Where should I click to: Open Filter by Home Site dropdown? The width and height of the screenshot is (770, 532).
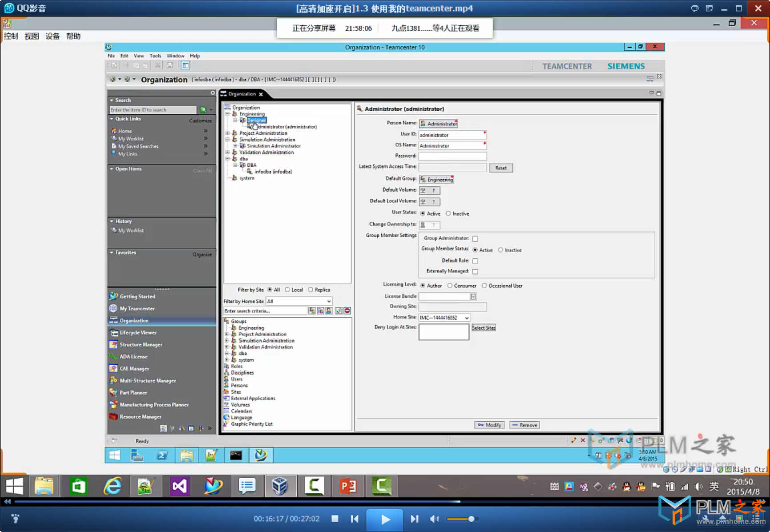(x=329, y=301)
